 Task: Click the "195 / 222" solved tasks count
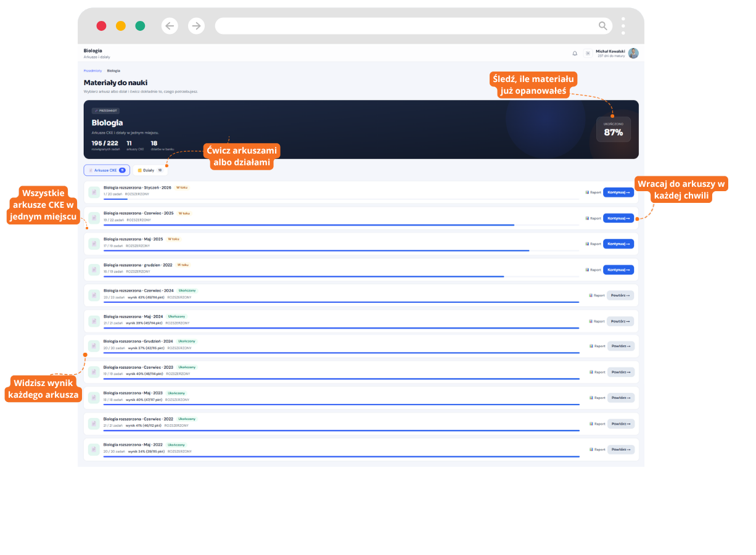point(105,143)
